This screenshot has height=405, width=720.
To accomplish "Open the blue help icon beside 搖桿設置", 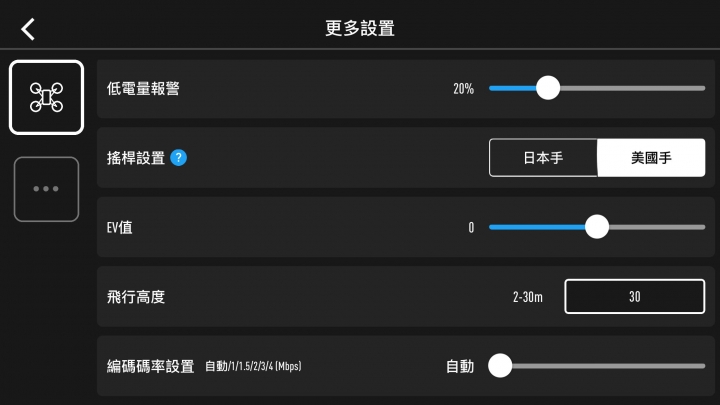I will point(179,158).
